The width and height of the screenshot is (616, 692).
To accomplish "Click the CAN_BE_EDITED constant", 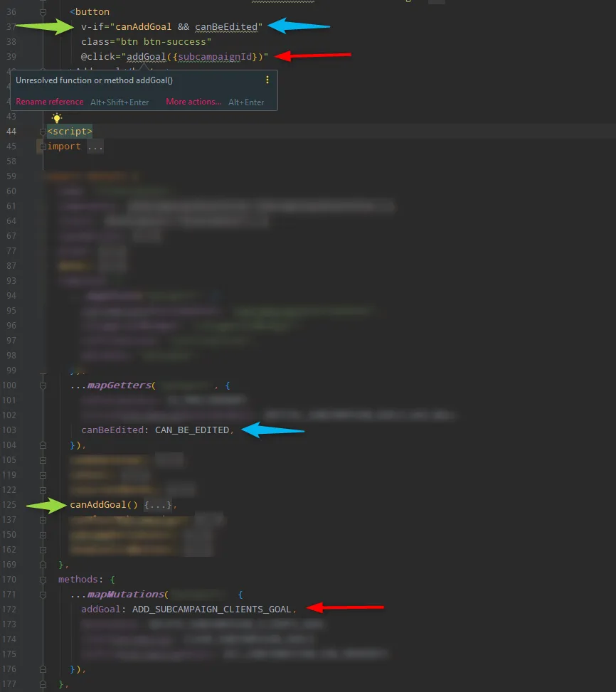I will click(x=192, y=430).
